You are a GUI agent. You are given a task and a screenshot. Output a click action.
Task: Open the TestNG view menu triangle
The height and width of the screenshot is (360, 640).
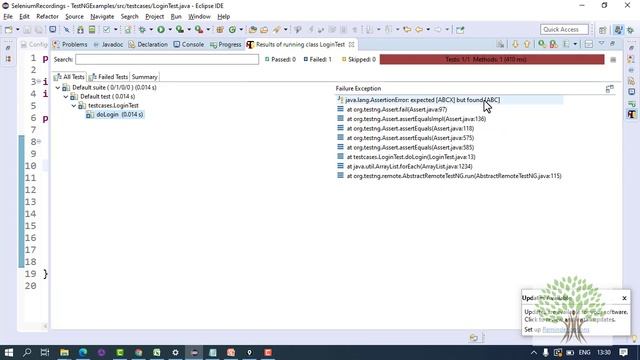tap(601, 44)
